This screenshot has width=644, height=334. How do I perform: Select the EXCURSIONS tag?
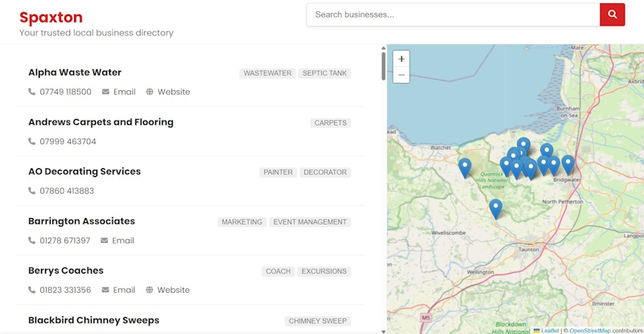pyautogui.click(x=324, y=271)
